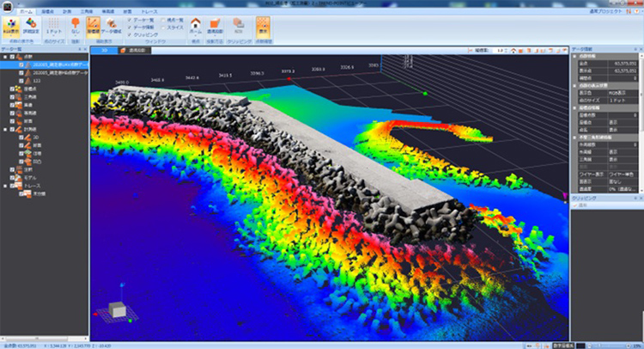The height and width of the screenshot is (349, 644).
Task: Toggle the 座標軸 coordinate axis display
Action: pyautogui.click(x=94, y=28)
